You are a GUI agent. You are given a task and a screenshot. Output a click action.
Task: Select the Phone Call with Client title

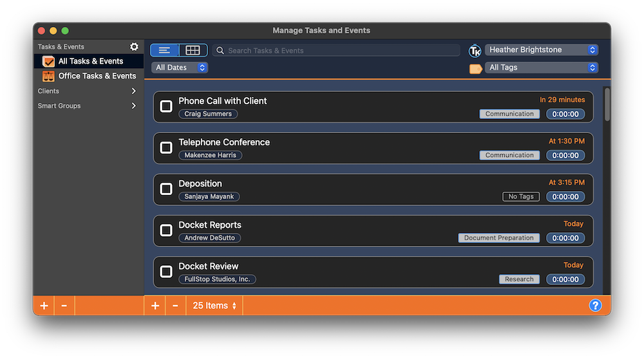[223, 101]
